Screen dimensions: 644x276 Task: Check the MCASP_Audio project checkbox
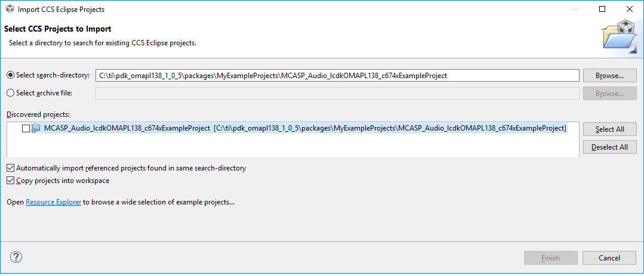(x=25, y=128)
